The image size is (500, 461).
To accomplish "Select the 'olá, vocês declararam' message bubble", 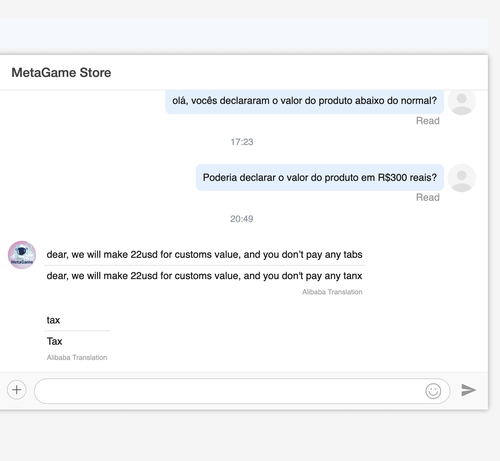I will [304, 101].
